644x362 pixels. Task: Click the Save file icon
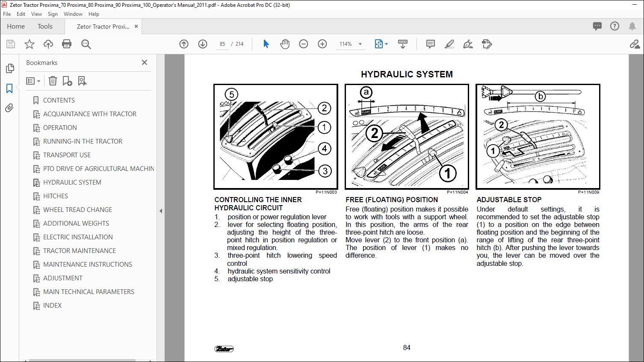[11, 44]
